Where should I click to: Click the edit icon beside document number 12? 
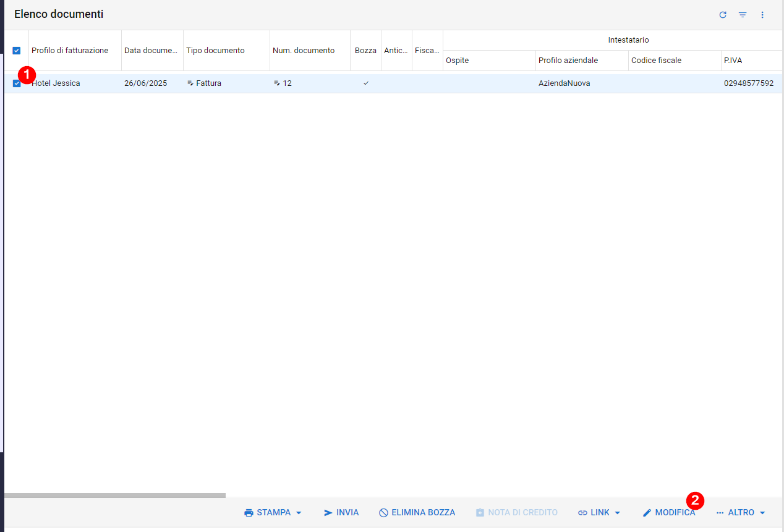click(277, 83)
